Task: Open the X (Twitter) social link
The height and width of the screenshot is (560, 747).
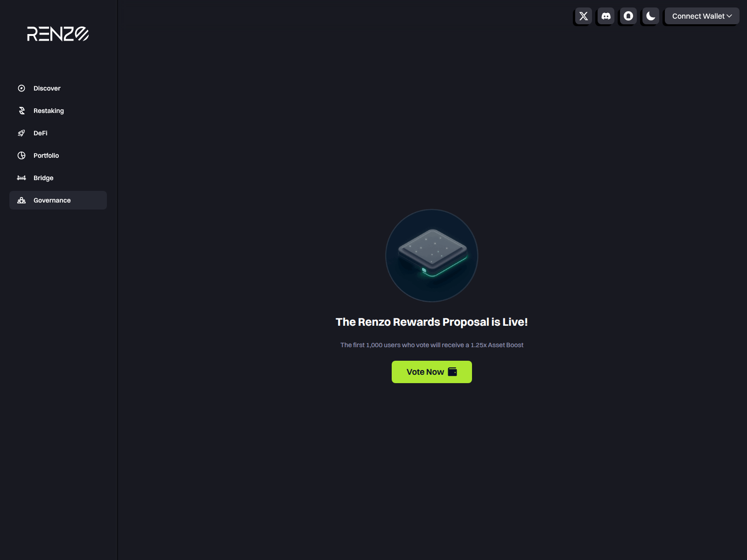Action: click(584, 16)
